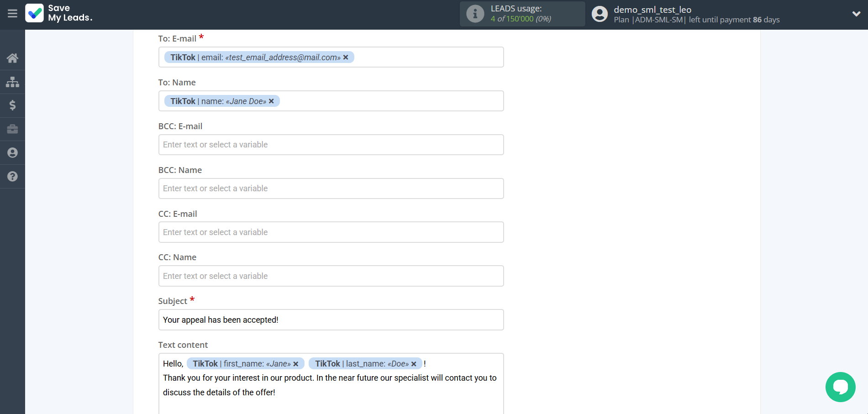This screenshot has height=414, width=868.
Task: Open the hamburger menu
Action: tap(12, 14)
